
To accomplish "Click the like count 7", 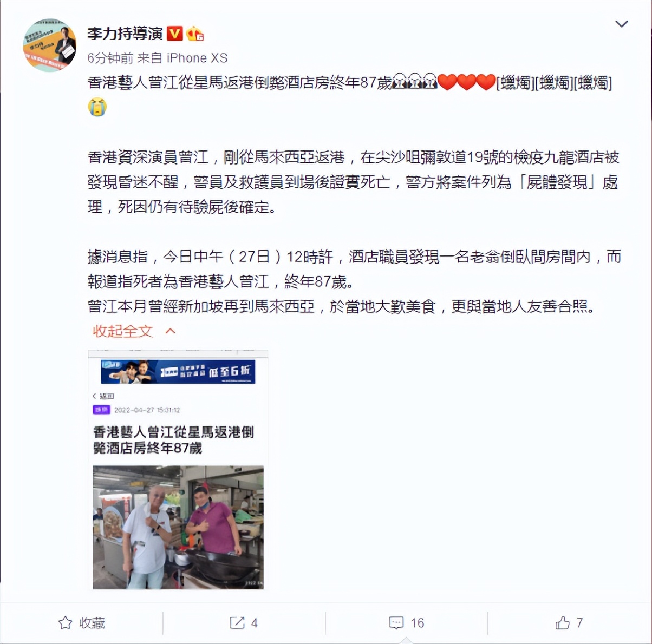I will point(579,623).
